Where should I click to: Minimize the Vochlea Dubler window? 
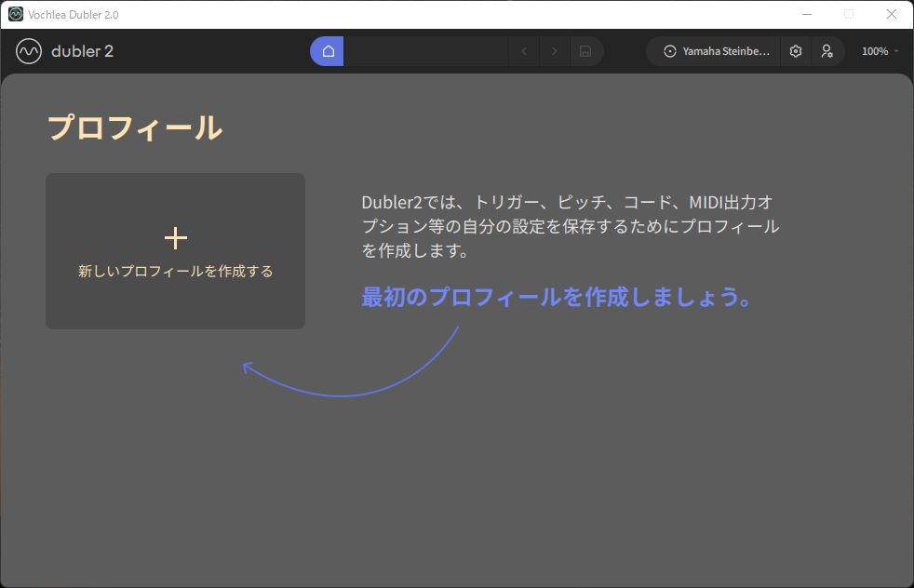807,14
